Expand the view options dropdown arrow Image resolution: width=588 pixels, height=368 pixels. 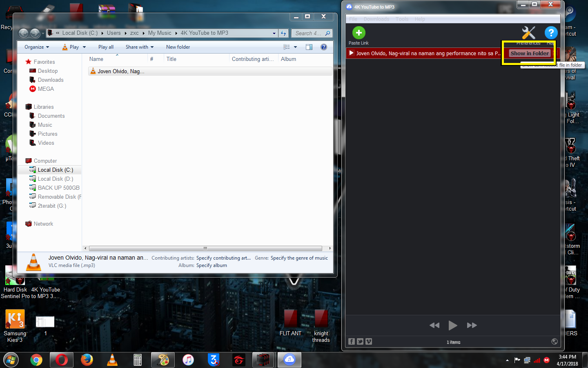click(295, 47)
